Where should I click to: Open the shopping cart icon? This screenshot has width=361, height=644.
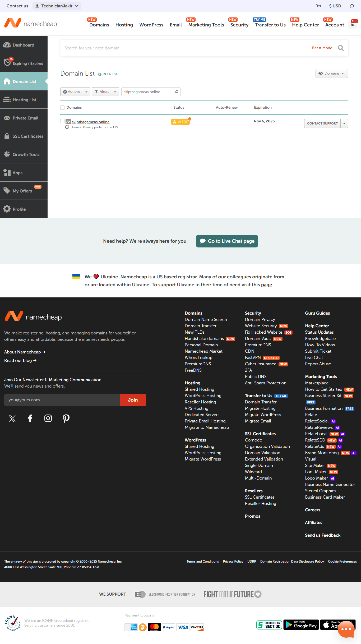coord(318,6)
